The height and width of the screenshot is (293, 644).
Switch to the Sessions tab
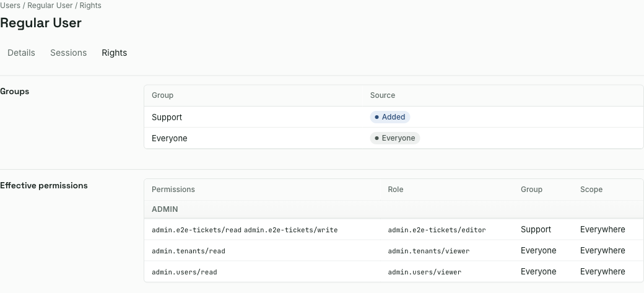point(68,53)
